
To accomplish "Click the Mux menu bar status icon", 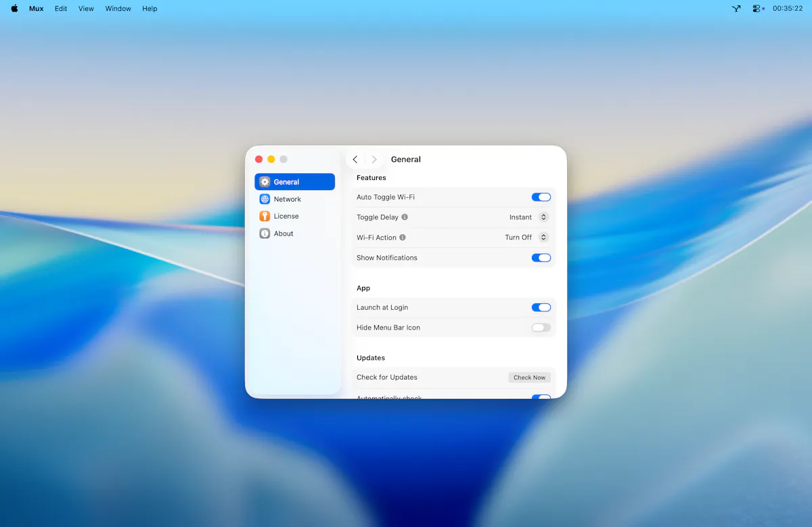I will (736, 9).
